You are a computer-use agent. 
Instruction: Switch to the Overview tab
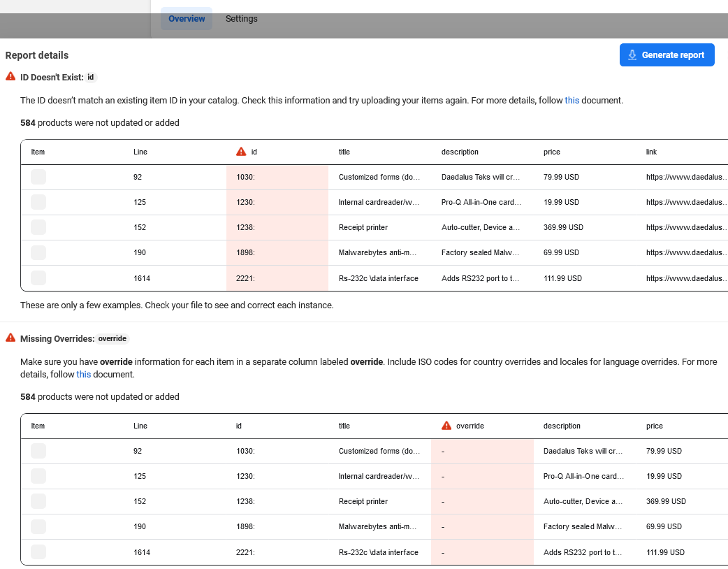click(x=187, y=19)
